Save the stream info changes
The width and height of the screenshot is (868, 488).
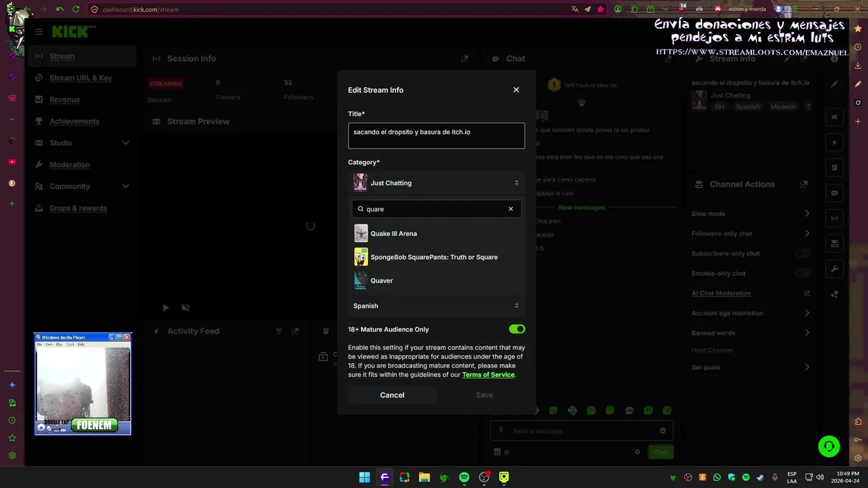click(484, 395)
